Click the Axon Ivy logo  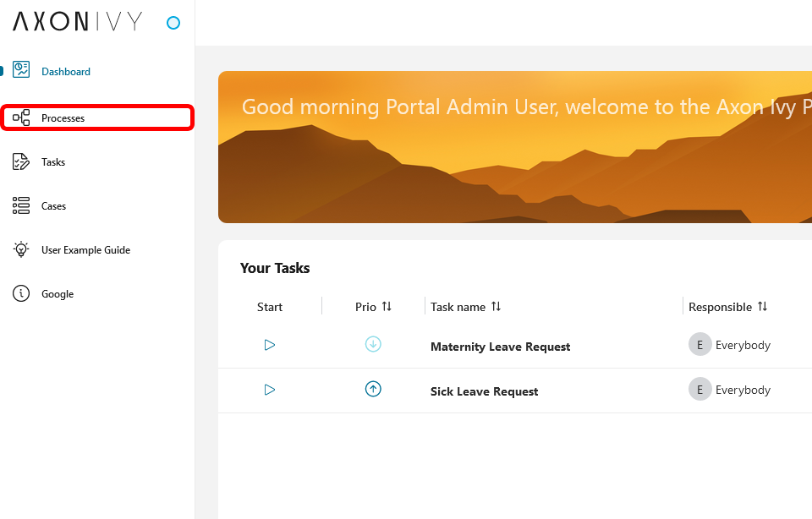tap(78, 22)
